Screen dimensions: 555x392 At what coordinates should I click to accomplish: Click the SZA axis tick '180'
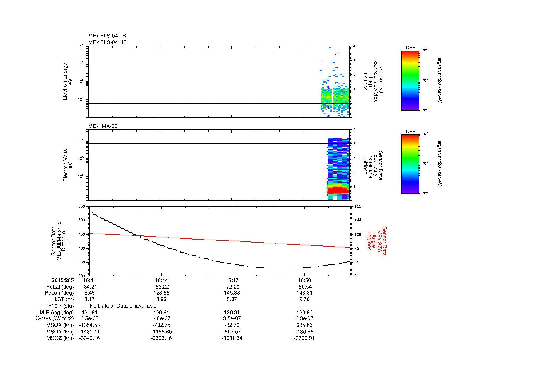click(x=357, y=206)
